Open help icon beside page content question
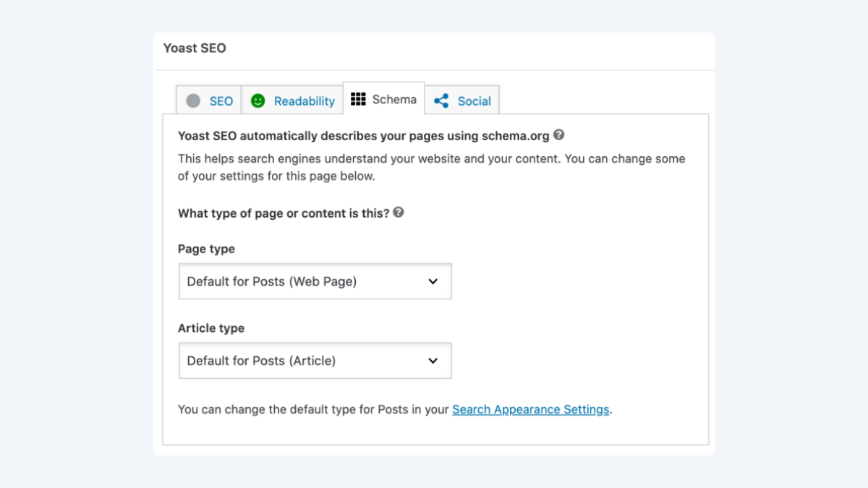The height and width of the screenshot is (488, 868). point(399,213)
